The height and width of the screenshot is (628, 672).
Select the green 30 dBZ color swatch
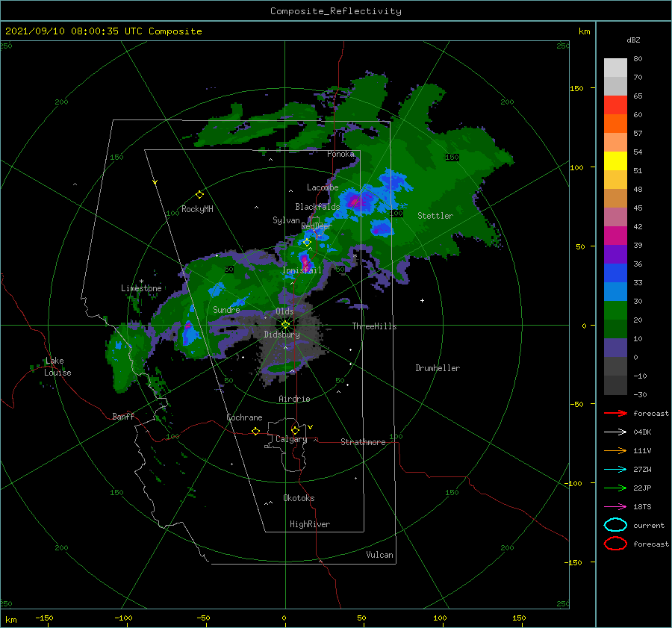click(615, 310)
